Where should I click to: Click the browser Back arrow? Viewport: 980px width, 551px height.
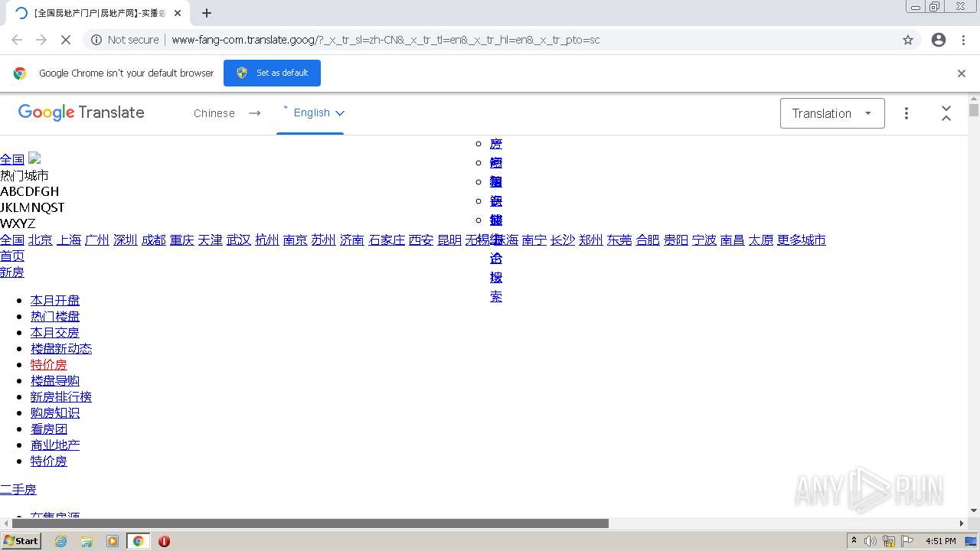click(17, 40)
